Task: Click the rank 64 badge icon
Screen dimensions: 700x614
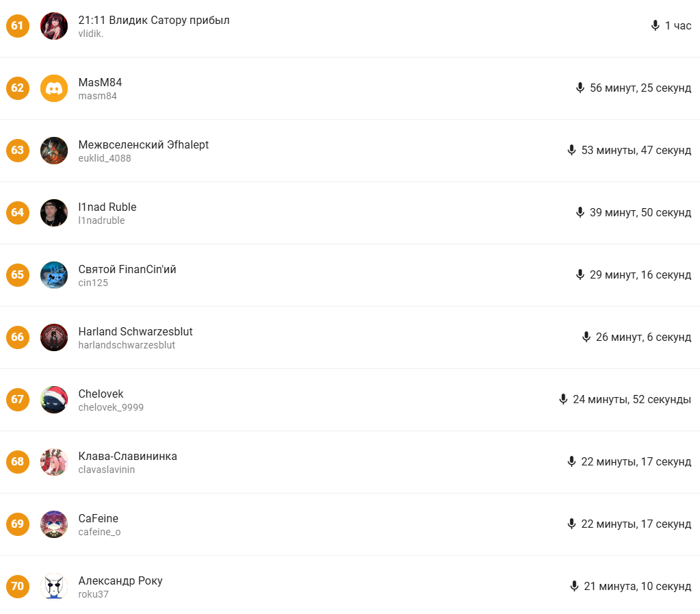Action: tap(17, 213)
